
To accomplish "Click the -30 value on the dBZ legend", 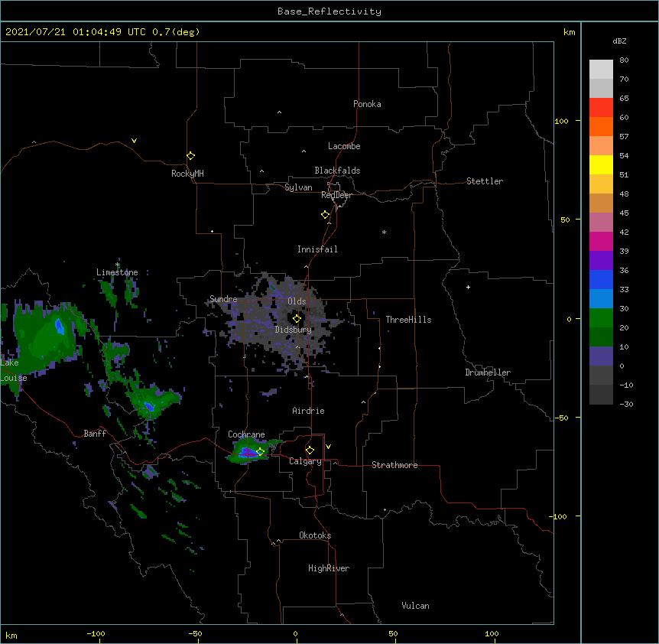I will (626, 404).
